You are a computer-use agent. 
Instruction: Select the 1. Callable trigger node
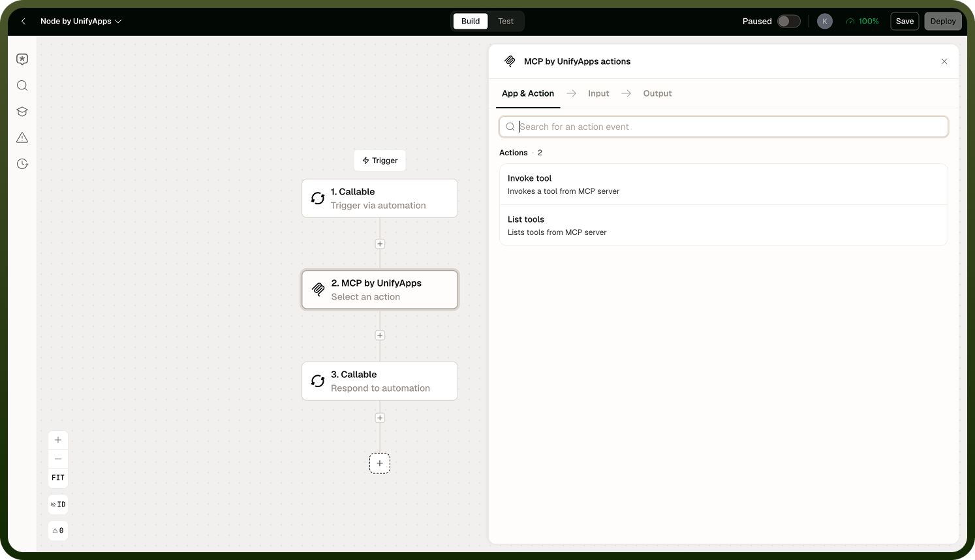(380, 198)
